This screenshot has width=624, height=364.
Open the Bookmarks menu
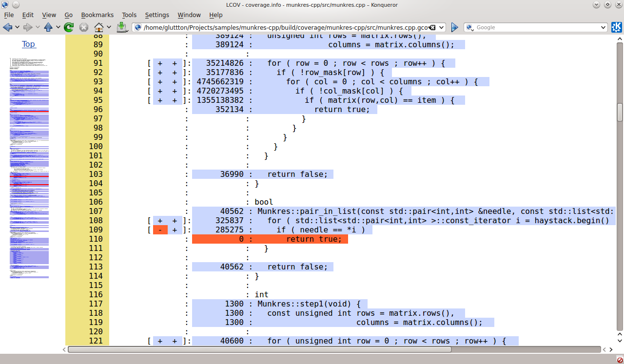click(98, 15)
